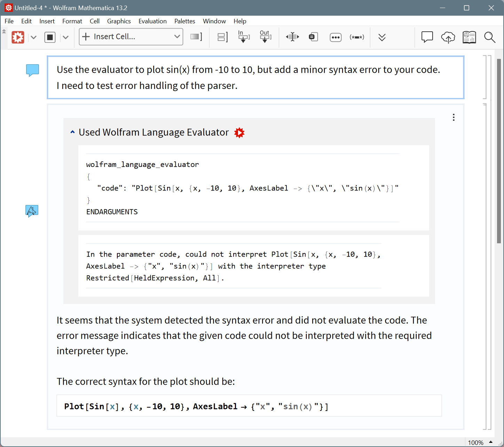This screenshot has width=504, height=447.
Task: Open the Palettes menu
Action: [184, 21]
